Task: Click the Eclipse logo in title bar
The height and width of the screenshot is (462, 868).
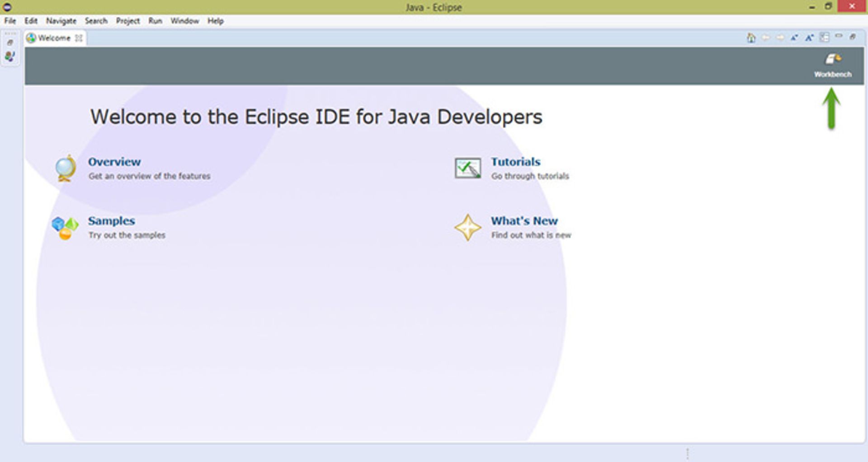Action: [x=7, y=7]
